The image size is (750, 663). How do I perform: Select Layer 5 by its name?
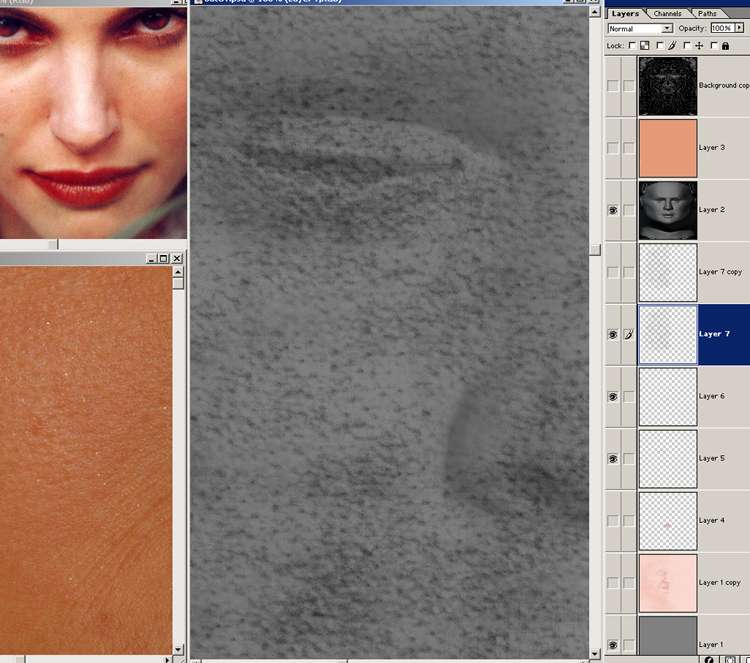[711, 458]
